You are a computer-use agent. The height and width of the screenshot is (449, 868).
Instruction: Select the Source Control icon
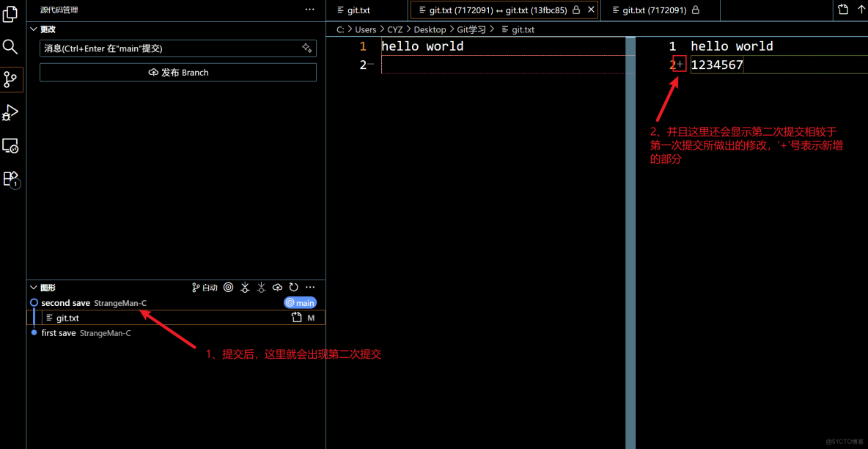pyautogui.click(x=10, y=79)
